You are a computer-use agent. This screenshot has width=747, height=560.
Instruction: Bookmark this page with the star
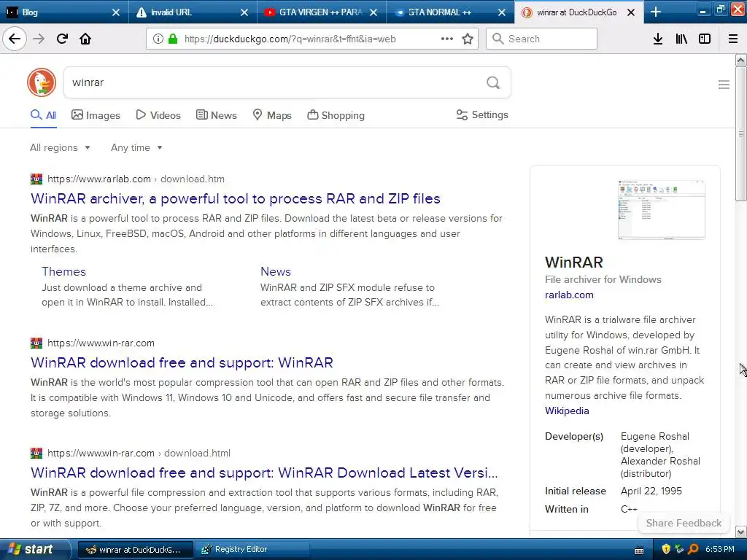(x=468, y=39)
